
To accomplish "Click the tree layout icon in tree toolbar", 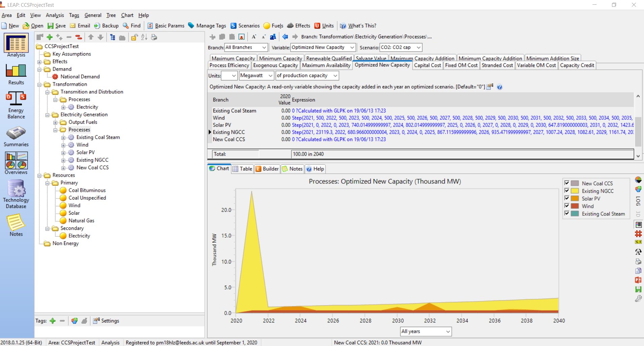I will click(x=113, y=37).
